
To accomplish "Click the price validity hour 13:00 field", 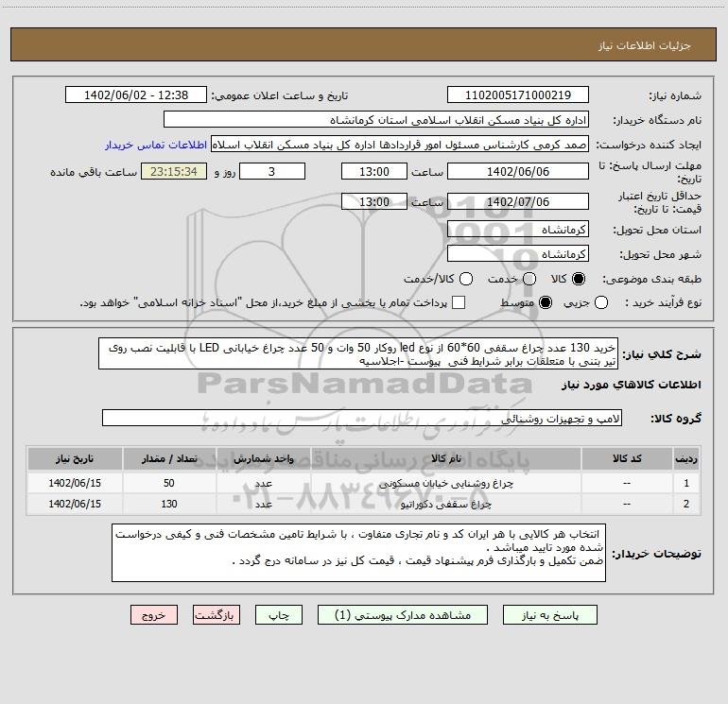I will [374, 201].
